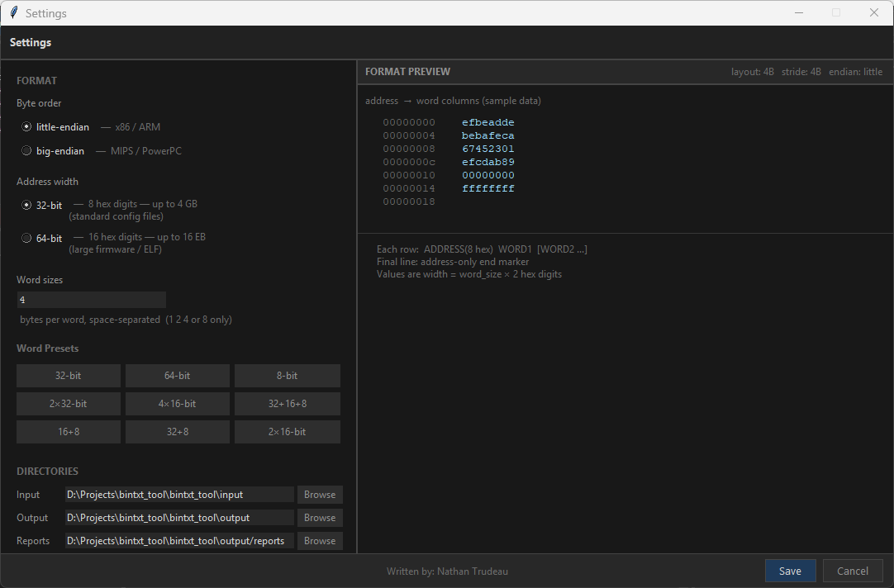Focus the Word sizes input field
This screenshot has height=588, width=894.
[x=91, y=300]
